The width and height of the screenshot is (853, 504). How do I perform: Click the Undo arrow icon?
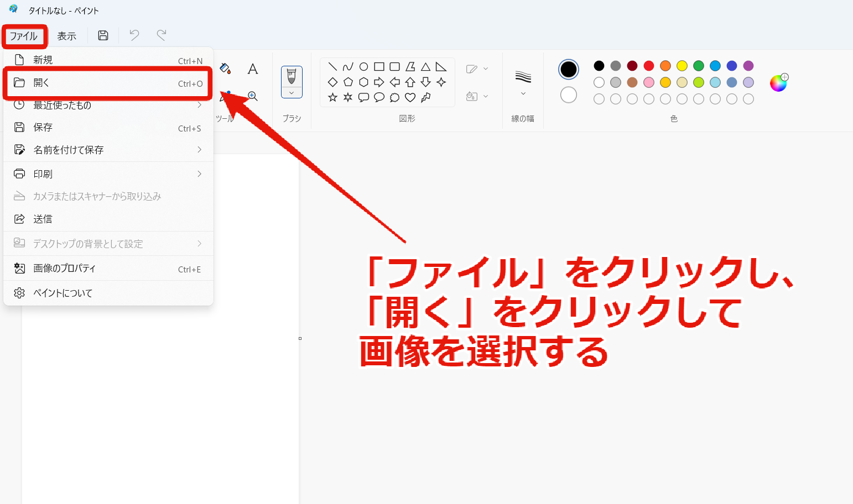pyautogui.click(x=134, y=35)
